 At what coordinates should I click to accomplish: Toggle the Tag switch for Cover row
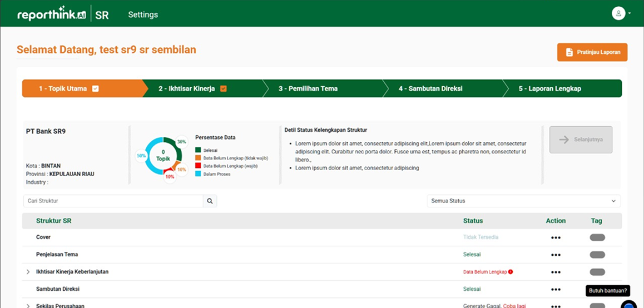tap(597, 237)
